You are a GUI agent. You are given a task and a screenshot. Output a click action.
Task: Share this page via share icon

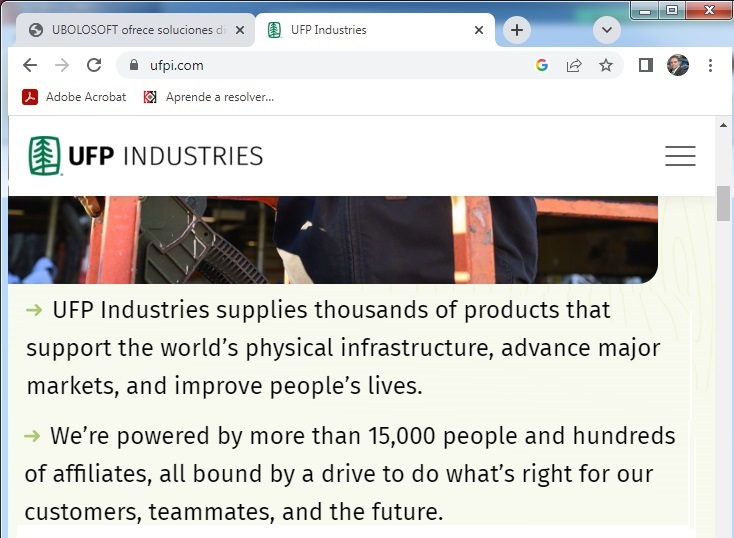click(574, 65)
